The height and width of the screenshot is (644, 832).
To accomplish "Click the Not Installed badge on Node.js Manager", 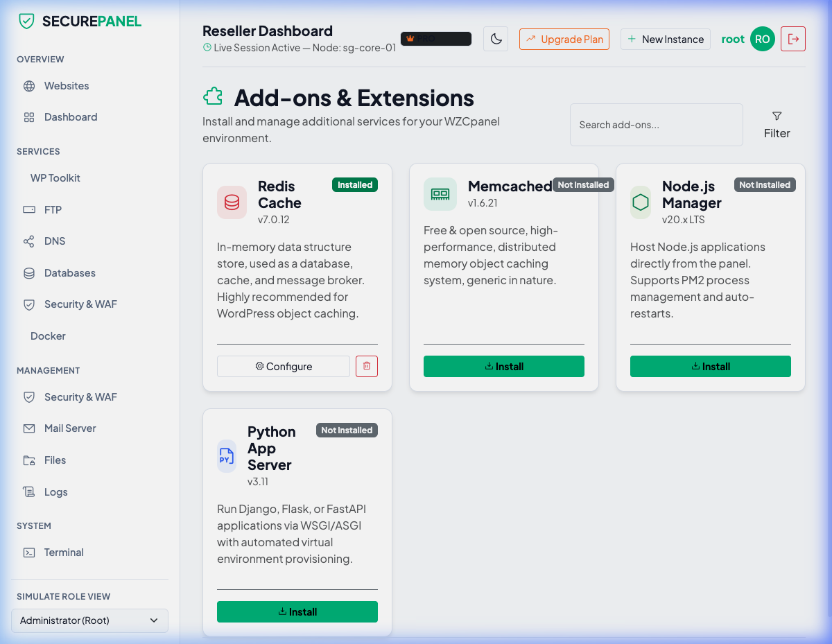I will coord(765,185).
